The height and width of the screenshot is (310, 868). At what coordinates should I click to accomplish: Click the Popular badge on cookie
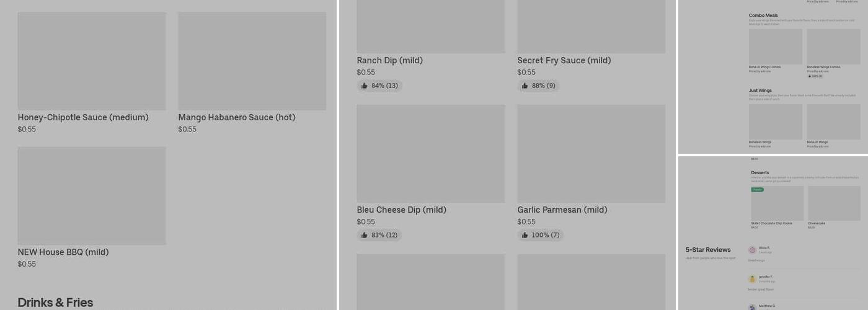click(x=757, y=190)
